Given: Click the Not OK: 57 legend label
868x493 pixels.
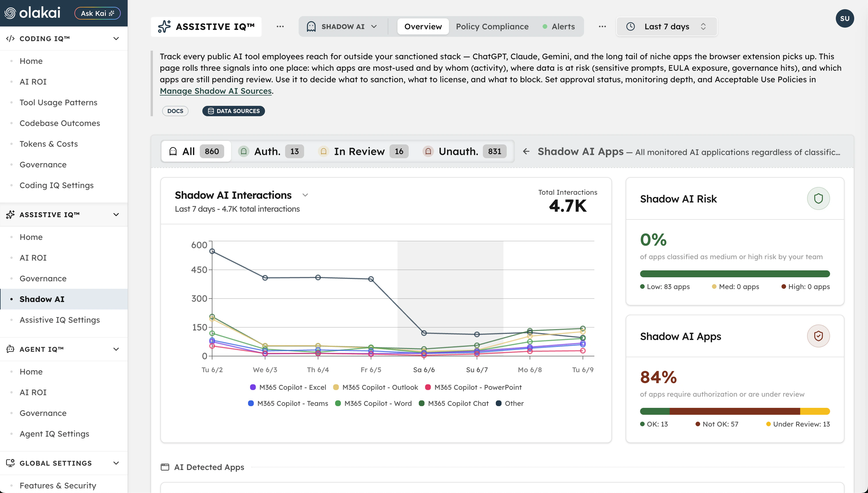Looking at the screenshot, I should (x=717, y=424).
